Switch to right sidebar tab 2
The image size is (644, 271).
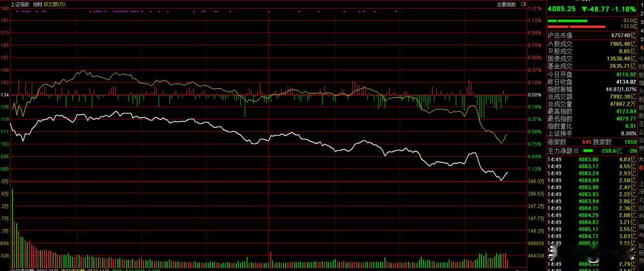641,14
